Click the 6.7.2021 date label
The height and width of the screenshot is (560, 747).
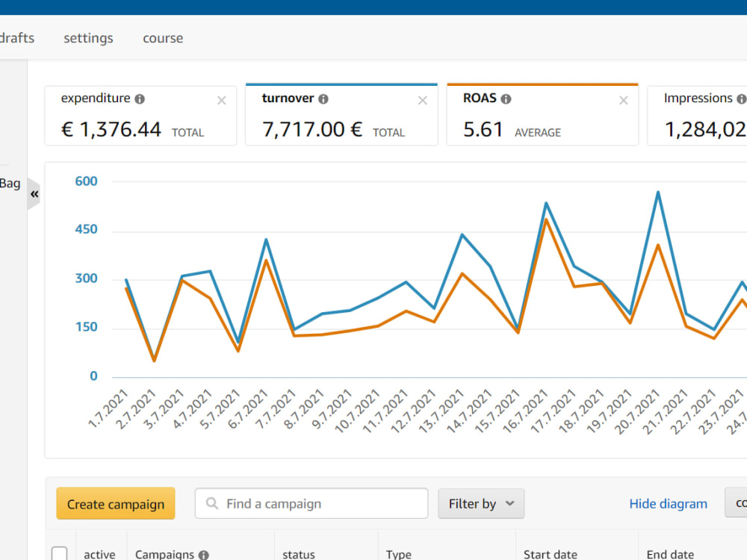pyautogui.click(x=248, y=409)
